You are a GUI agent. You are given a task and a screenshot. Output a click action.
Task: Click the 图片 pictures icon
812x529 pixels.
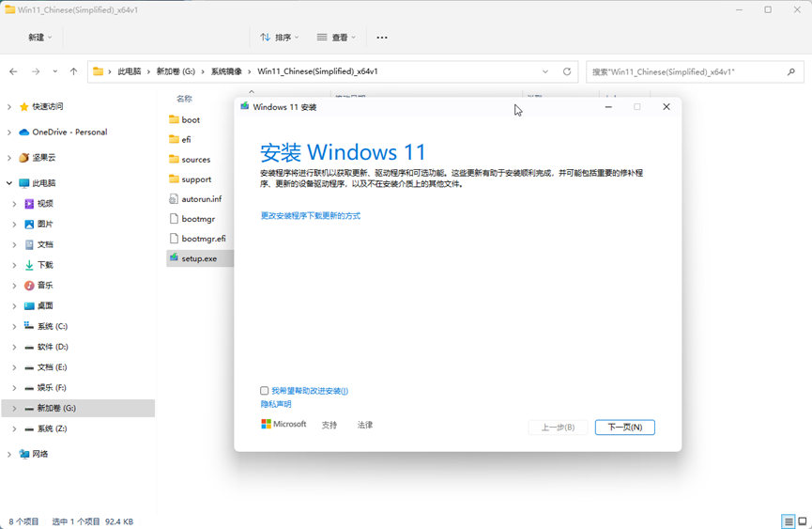coord(29,224)
